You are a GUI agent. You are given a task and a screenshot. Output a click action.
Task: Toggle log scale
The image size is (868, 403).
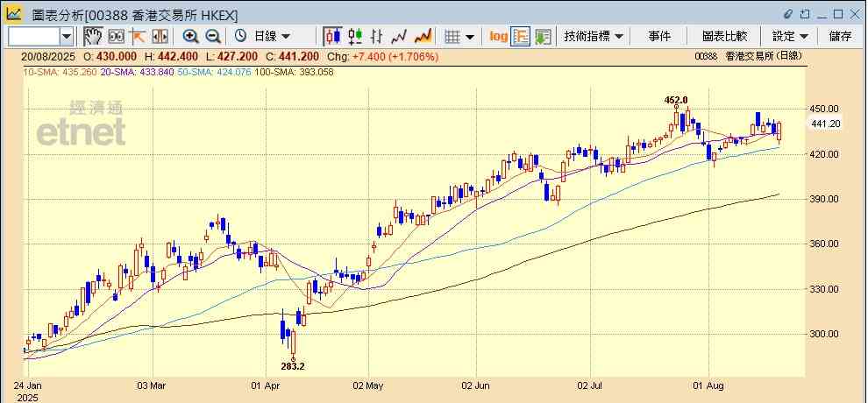click(x=498, y=37)
